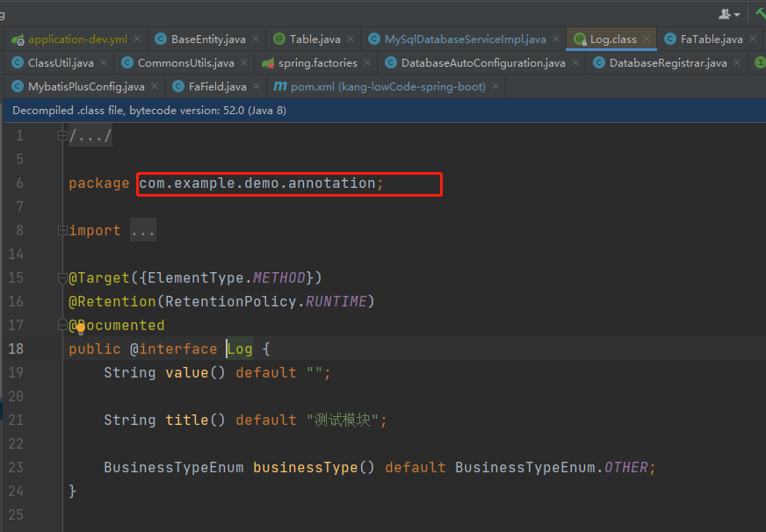The image size is (766, 532).
Task: Click the BaseEntity.java class icon
Action: pyautogui.click(x=161, y=39)
